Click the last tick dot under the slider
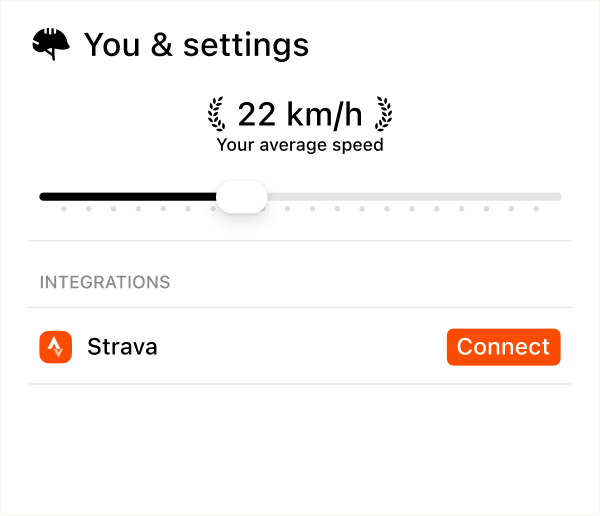 tap(536, 210)
